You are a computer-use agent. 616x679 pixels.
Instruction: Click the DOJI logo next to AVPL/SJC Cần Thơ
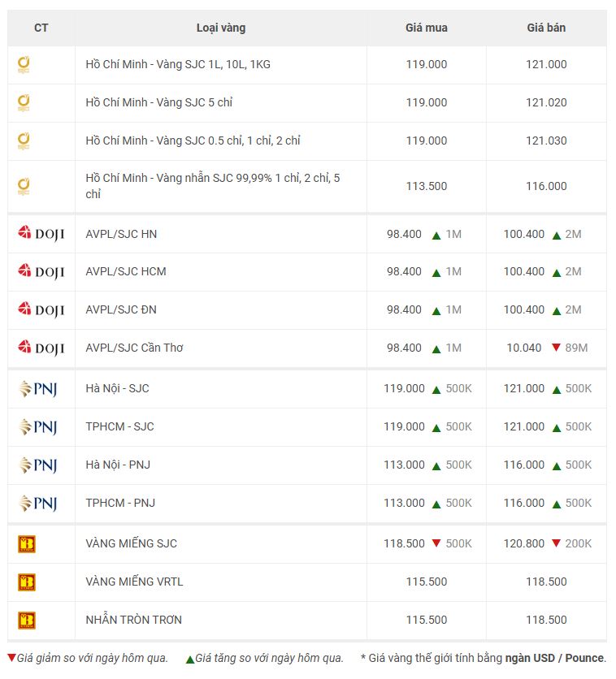(41, 348)
